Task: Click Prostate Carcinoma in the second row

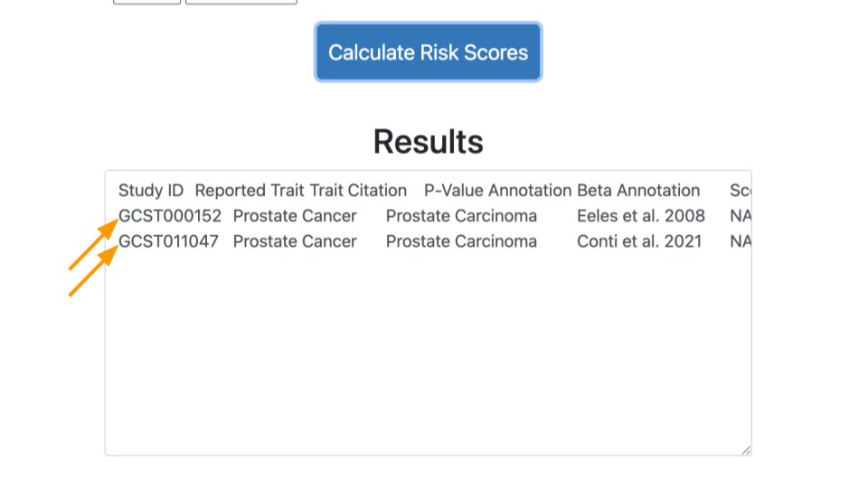Action: pos(461,241)
